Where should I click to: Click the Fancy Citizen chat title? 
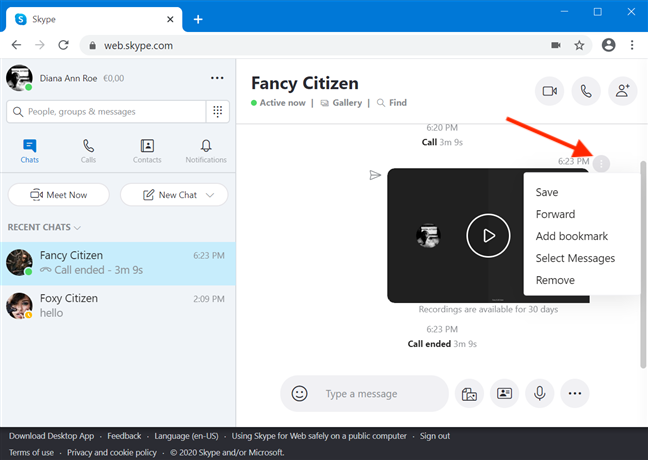[x=305, y=83]
